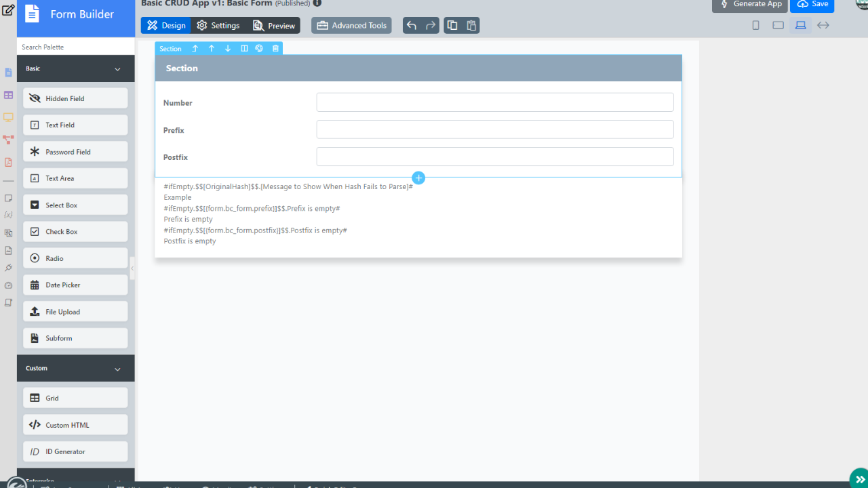
Task: Collapse the Basic palette category
Action: coord(117,69)
